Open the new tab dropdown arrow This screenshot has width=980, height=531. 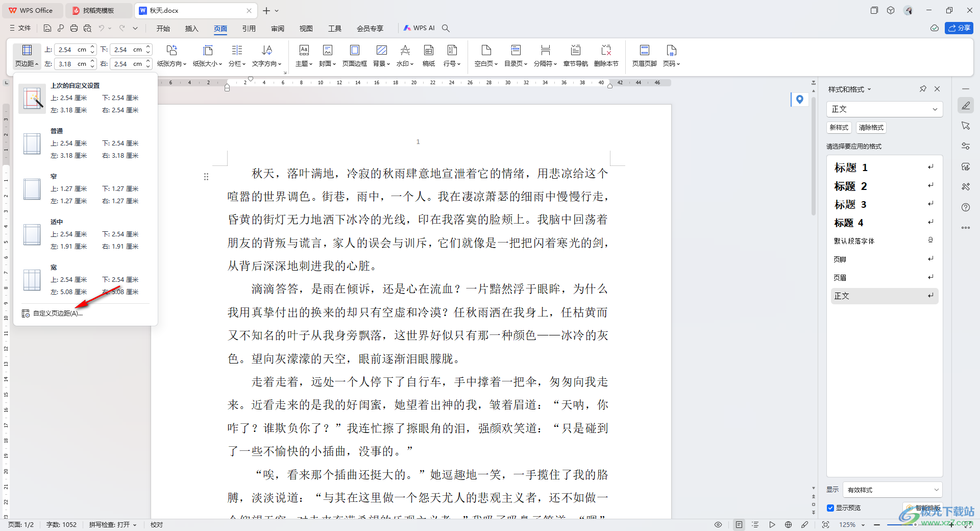(x=277, y=10)
